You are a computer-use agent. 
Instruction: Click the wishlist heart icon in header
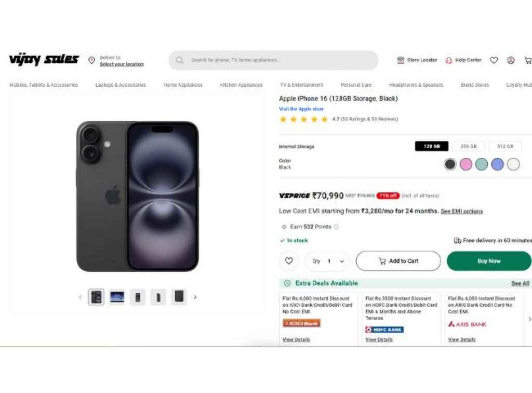pyautogui.click(x=494, y=60)
